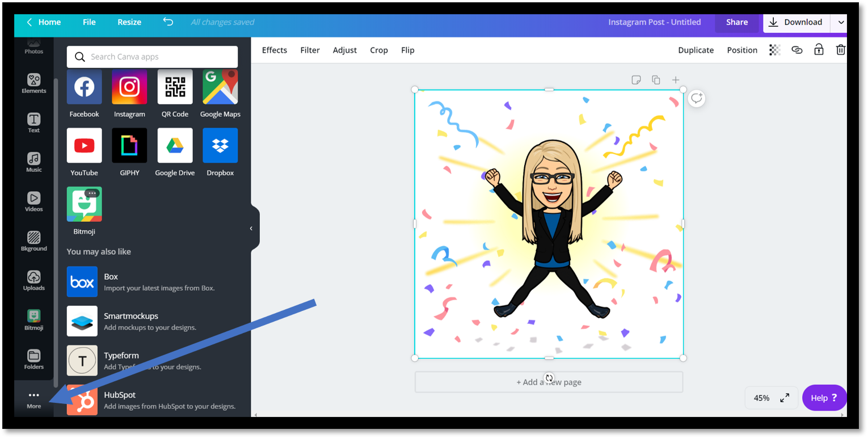Open the transparency checkerboard tool
This screenshot has width=868, height=438.
[775, 50]
